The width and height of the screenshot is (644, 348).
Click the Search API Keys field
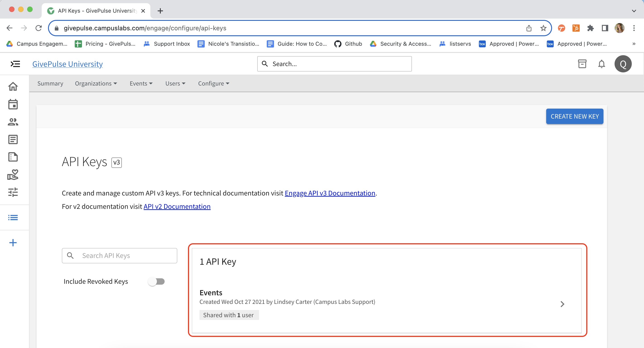[x=120, y=255]
